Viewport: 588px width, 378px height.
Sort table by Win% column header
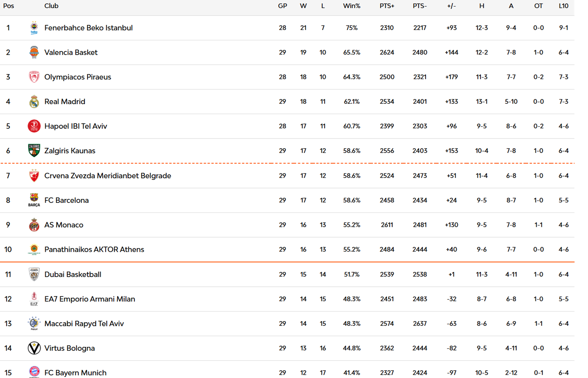point(351,6)
